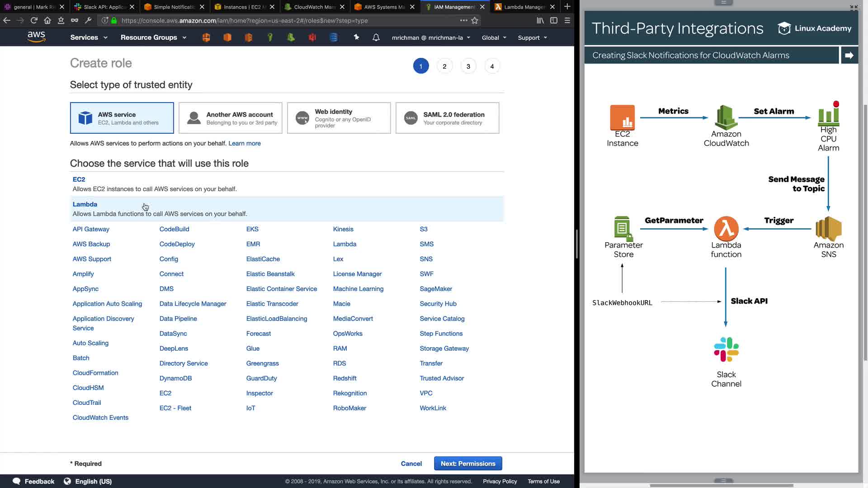Expand the Resource Groups dropdown
Viewport: 868px width, 488px height.
point(153,38)
